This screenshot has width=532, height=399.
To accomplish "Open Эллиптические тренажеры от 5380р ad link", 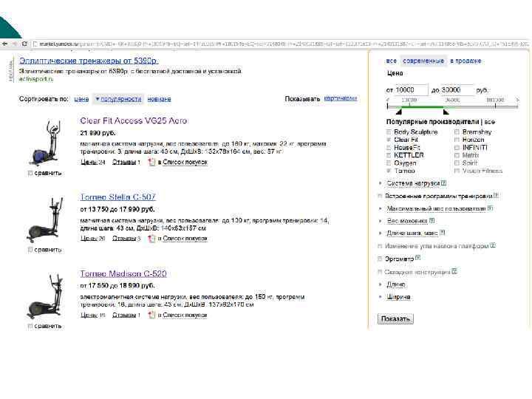I will tap(88, 61).
